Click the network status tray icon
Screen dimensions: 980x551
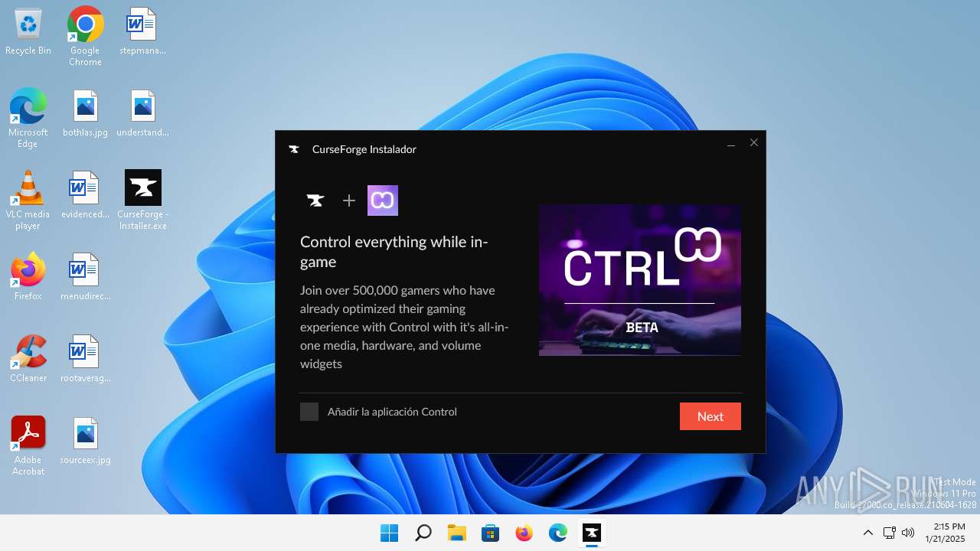pos(889,533)
